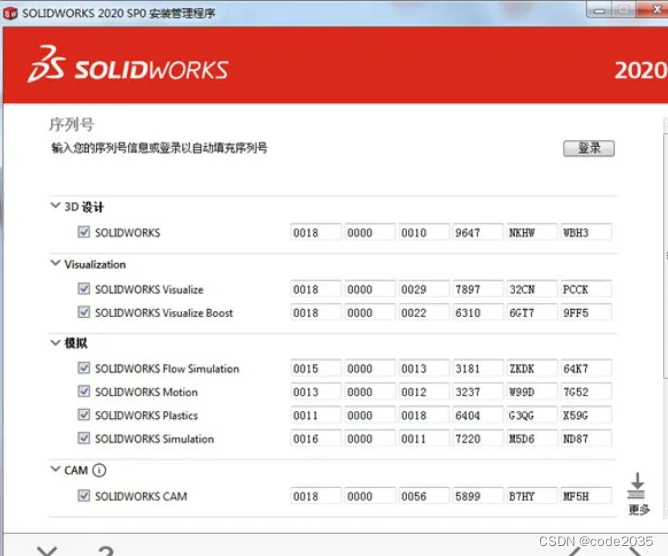Click the SOLIDWORKS app icon in title bar
This screenshot has height=556, width=668.
point(10,13)
